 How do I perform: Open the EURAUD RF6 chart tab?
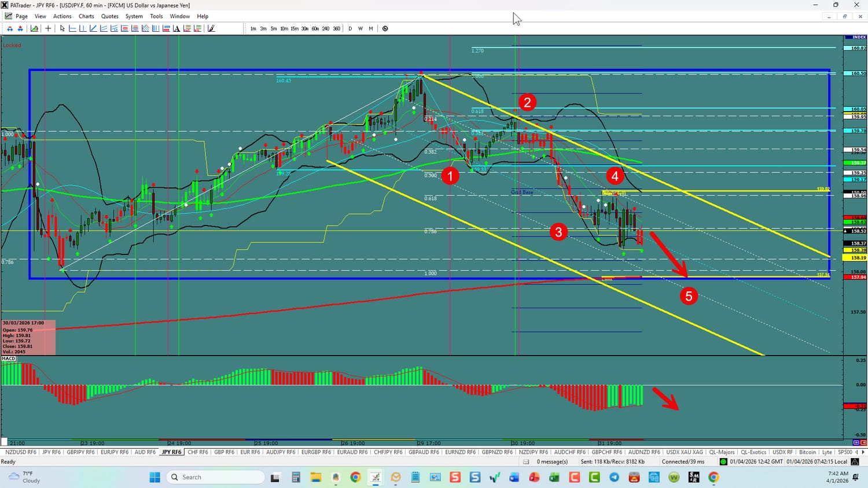tap(352, 452)
